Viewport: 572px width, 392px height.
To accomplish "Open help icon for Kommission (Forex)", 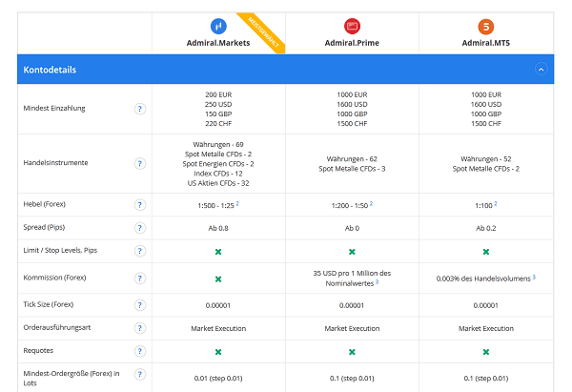I will pyautogui.click(x=140, y=279).
